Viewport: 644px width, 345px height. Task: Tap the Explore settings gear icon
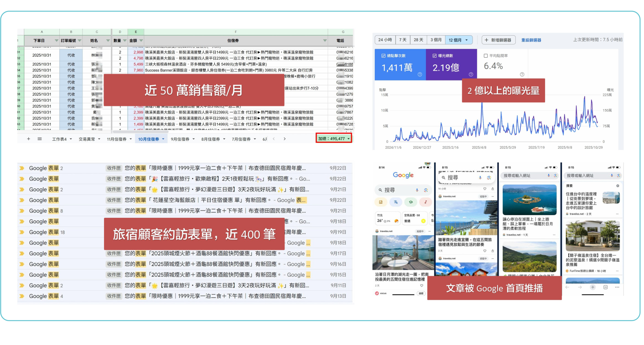pos(617,186)
